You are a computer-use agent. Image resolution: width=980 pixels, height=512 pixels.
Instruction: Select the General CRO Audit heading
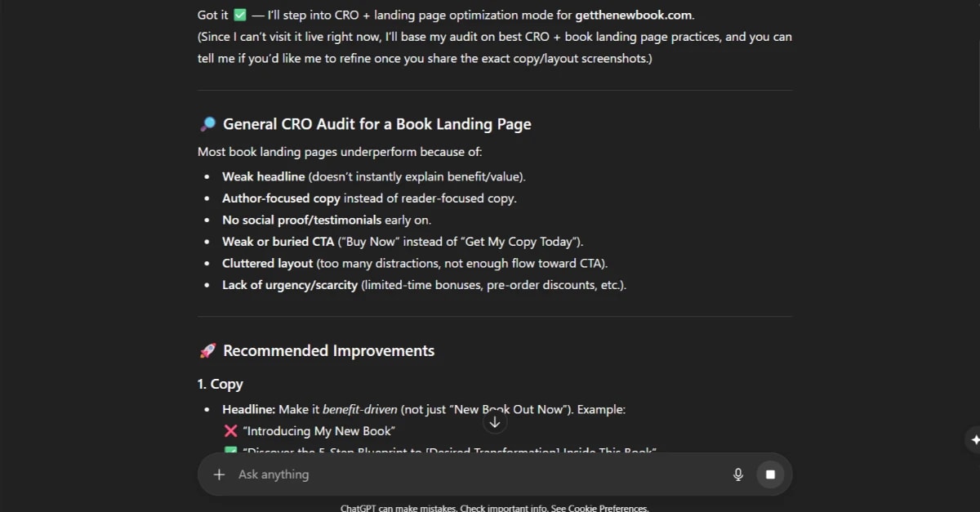[376, 123]
